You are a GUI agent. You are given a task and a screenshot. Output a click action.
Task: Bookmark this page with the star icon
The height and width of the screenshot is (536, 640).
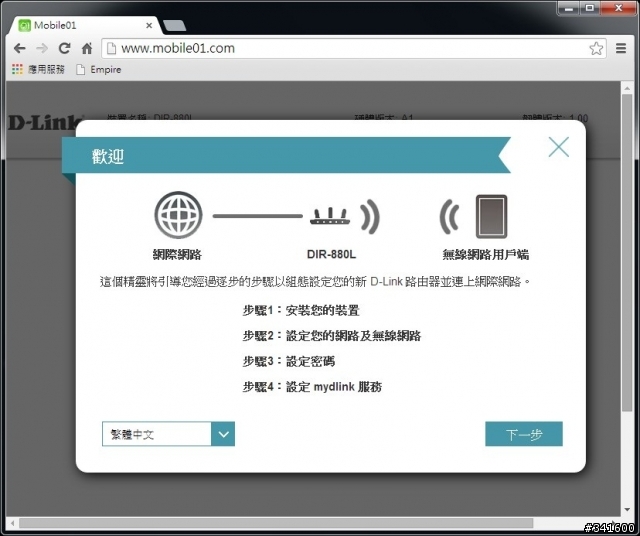(596, 48)
